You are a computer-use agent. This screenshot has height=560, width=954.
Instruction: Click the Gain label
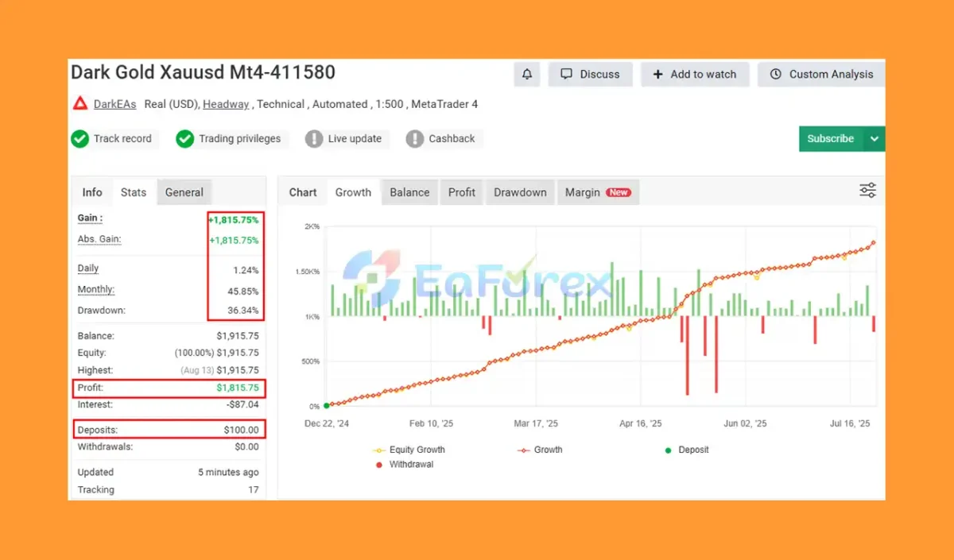90,218
